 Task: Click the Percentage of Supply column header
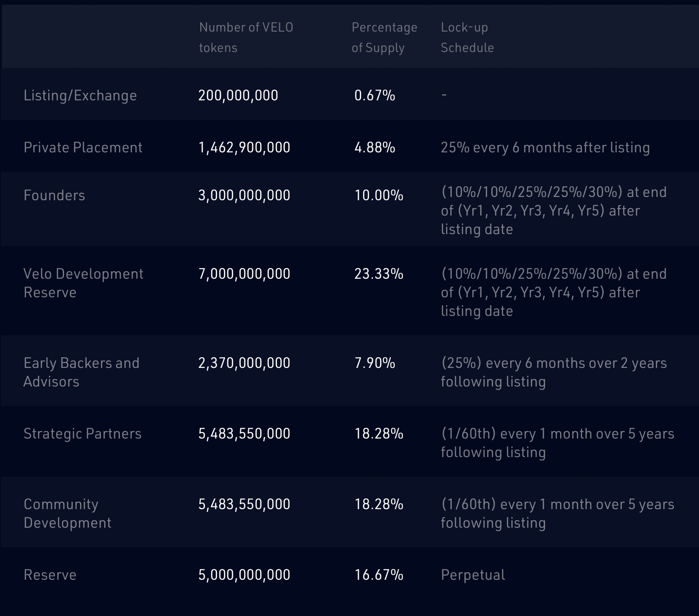coord(384,37)
